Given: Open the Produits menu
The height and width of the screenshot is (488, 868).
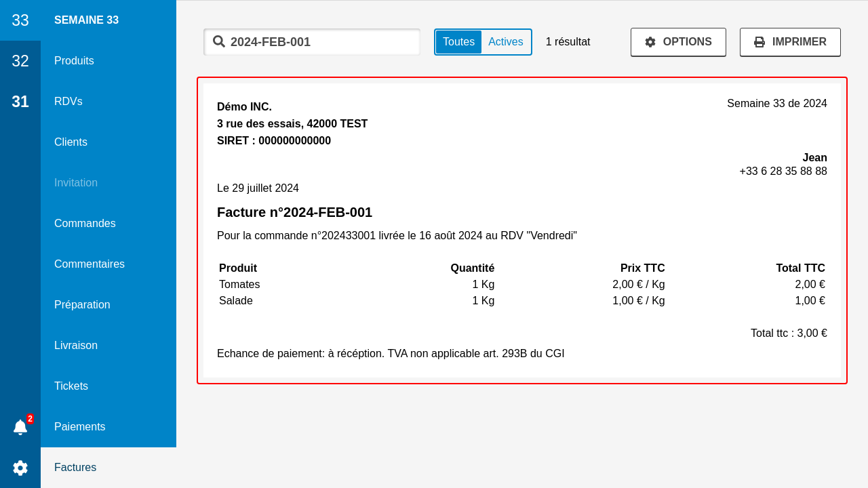Looking at the screenshot, I should coord(75,61).
